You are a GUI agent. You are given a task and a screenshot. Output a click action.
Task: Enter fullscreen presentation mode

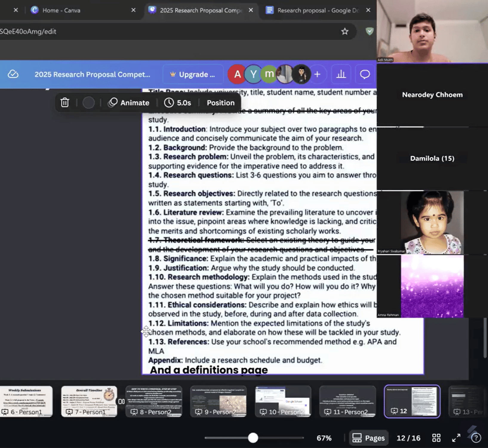(456, 438)
